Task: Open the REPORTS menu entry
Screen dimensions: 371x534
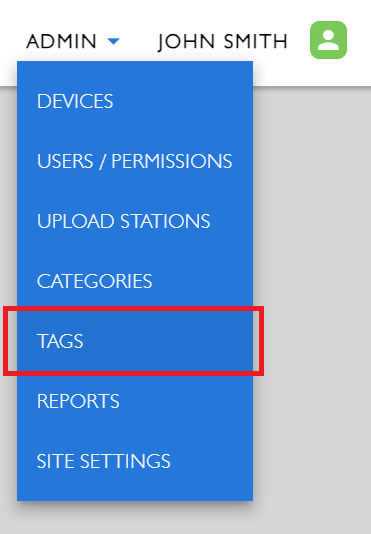Action: (x=135, y=401)
